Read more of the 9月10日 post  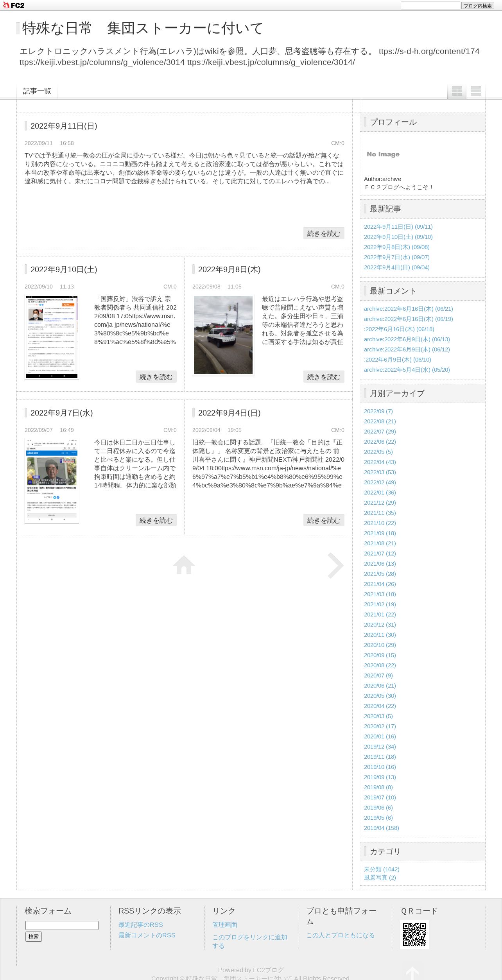pos(156,377)
